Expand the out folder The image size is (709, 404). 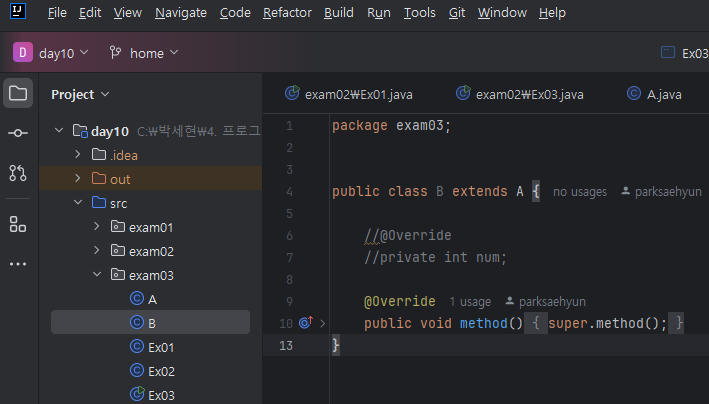(x=78, y=178)
